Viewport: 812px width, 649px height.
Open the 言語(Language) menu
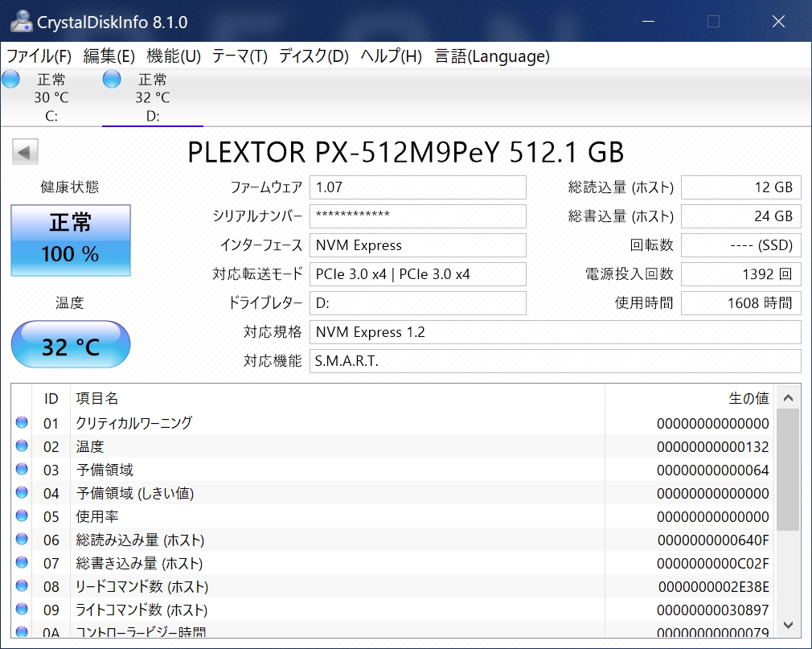492,56
